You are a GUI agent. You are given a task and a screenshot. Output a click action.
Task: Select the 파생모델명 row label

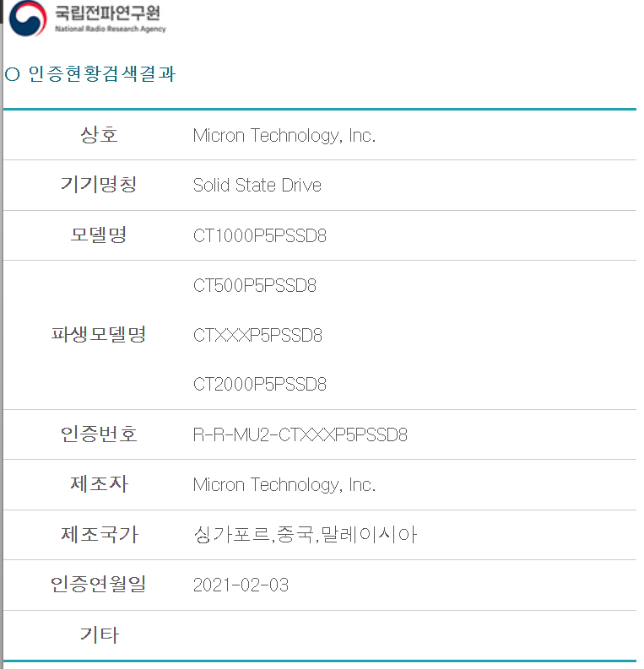point(99,335)
